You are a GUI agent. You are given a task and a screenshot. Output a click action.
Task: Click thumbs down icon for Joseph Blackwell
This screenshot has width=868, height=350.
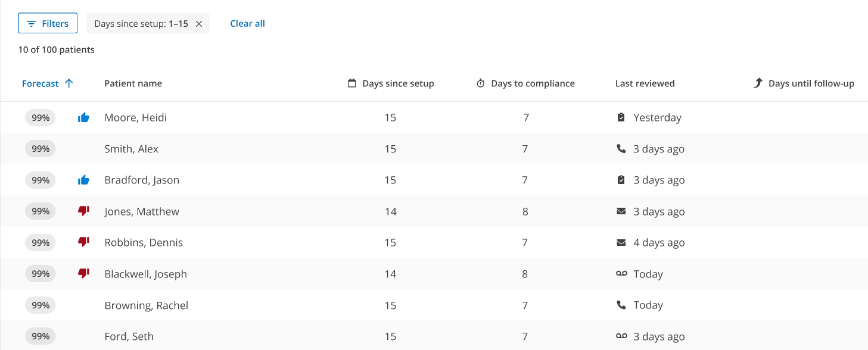pos(83,274)
